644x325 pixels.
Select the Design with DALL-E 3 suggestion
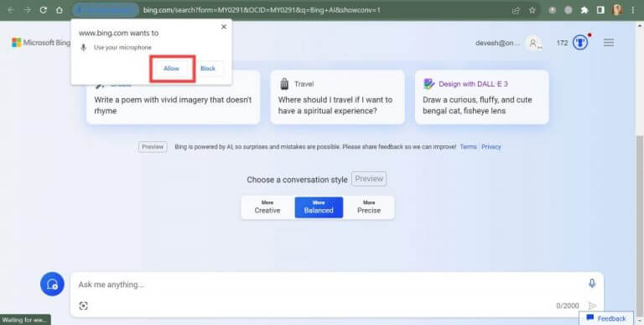(482, 97)
